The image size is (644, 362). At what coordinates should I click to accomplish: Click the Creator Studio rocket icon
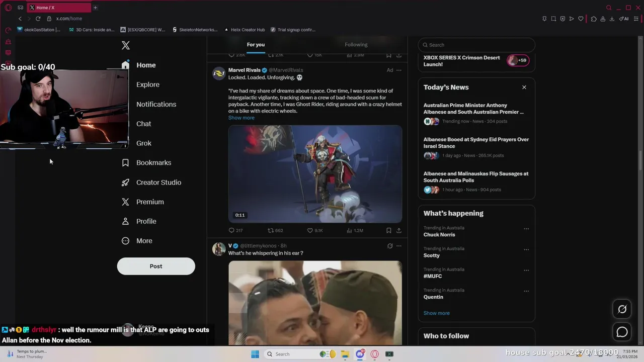pyautogui.click(x=125, y=183)
